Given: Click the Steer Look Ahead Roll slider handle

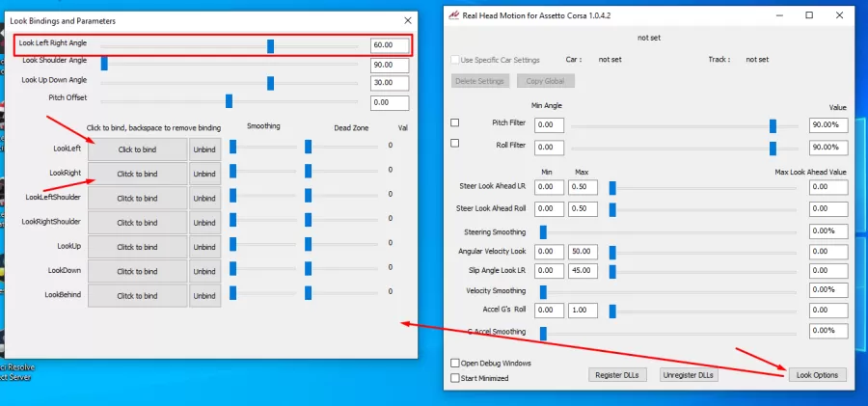Looking at the screenshot, I should [612, 210].
